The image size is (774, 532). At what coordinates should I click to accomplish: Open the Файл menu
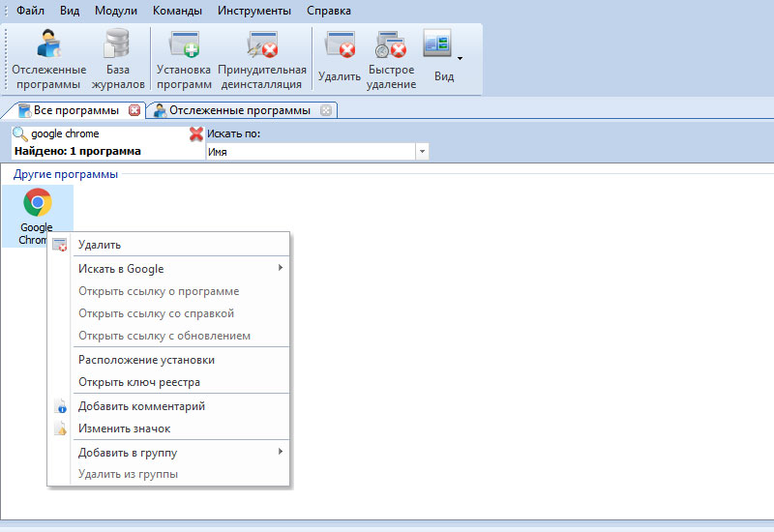click(x=30, y=11)
